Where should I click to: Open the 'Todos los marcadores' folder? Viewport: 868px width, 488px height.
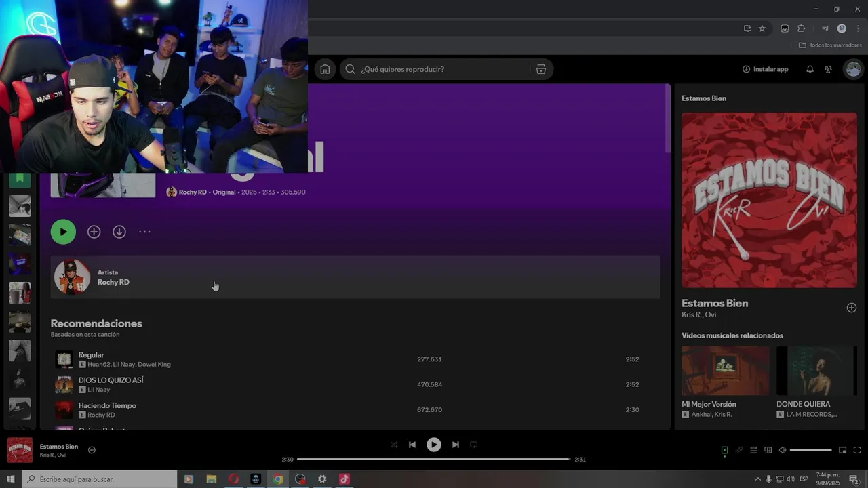tap(830, 45)
